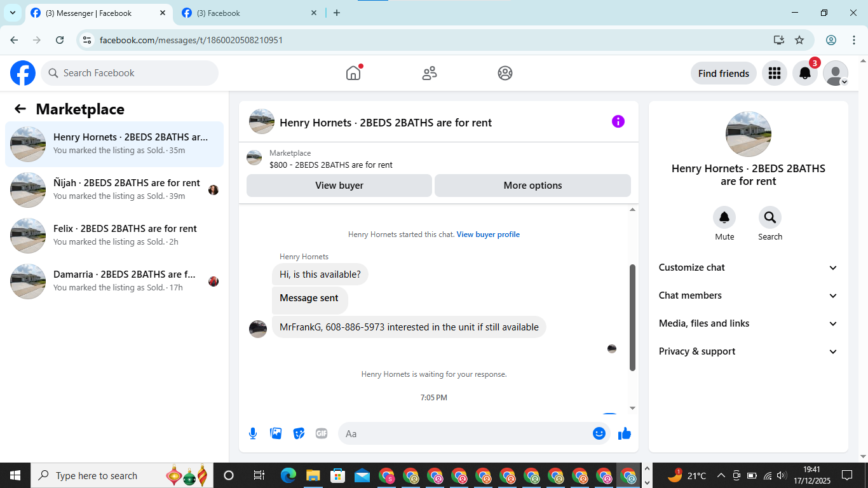Open Henry Hornets conversation in list
The height and width of the screenshot is (488, 868).
[114, 144]
